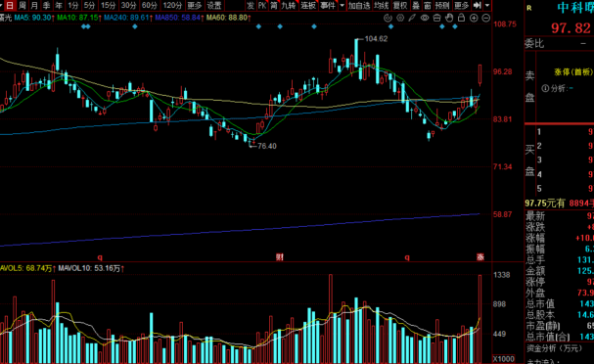Click the MAVOL10 volume indicator label
This screenshot has width=594, height=364.
coord(91,268)
